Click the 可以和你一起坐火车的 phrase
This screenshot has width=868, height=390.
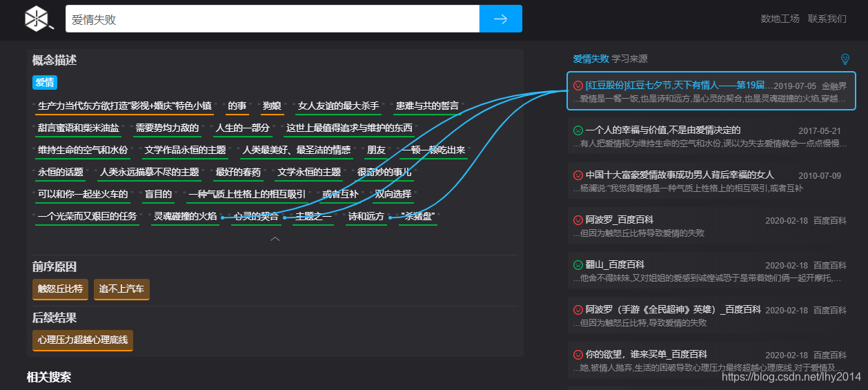83,195
